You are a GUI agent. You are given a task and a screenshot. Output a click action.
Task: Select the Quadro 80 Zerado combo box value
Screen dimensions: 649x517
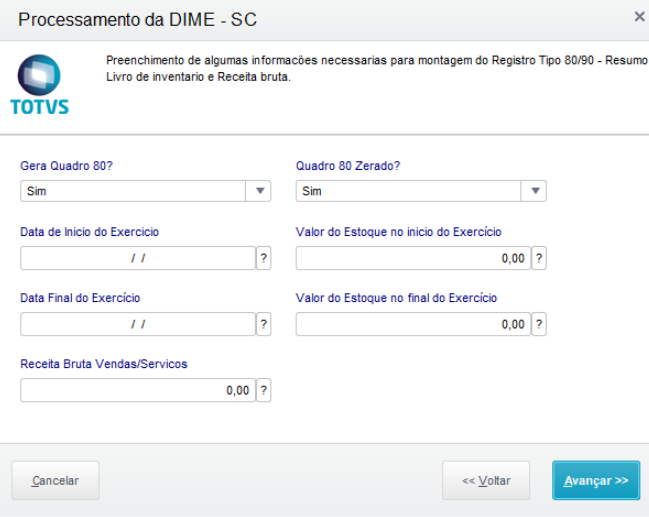point(409,191)
